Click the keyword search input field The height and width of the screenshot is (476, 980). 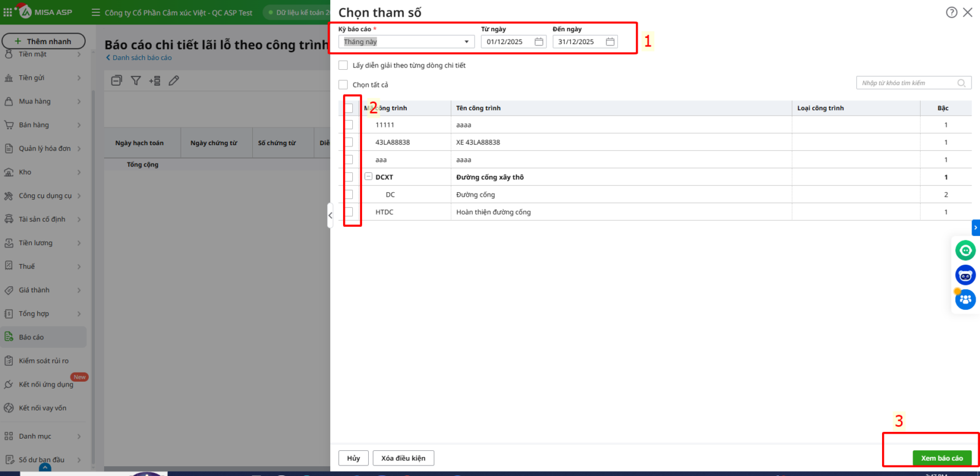(907, 83)
